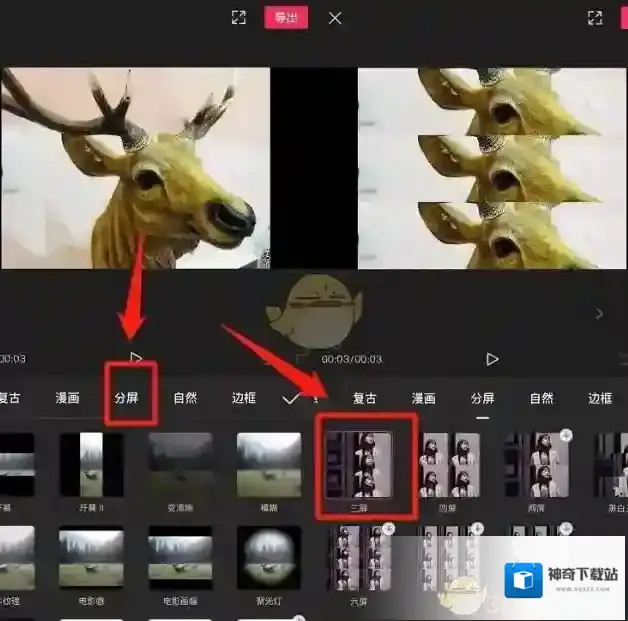Choose the 四屏 split-screen effect thumbnail
The width and height of the screenshot is (628, 621).
[447, 465]
